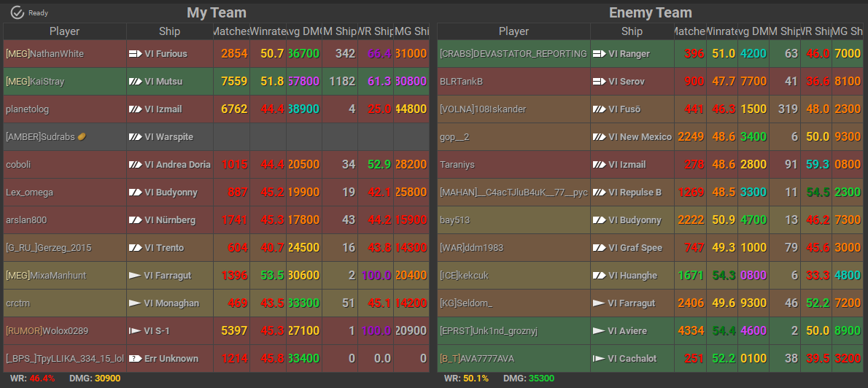Click the carrier icon beside VI Furious
Screen dimensions: 868x388
[135, 54]
